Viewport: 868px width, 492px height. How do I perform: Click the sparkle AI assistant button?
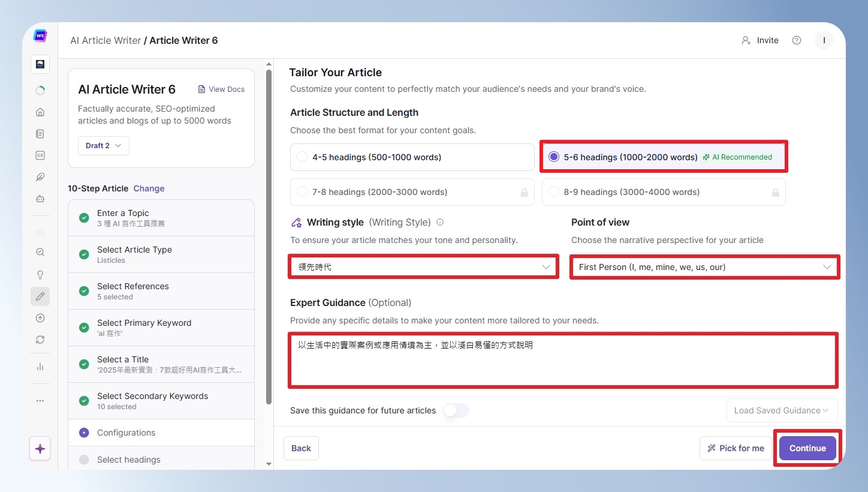click(40, 448)
